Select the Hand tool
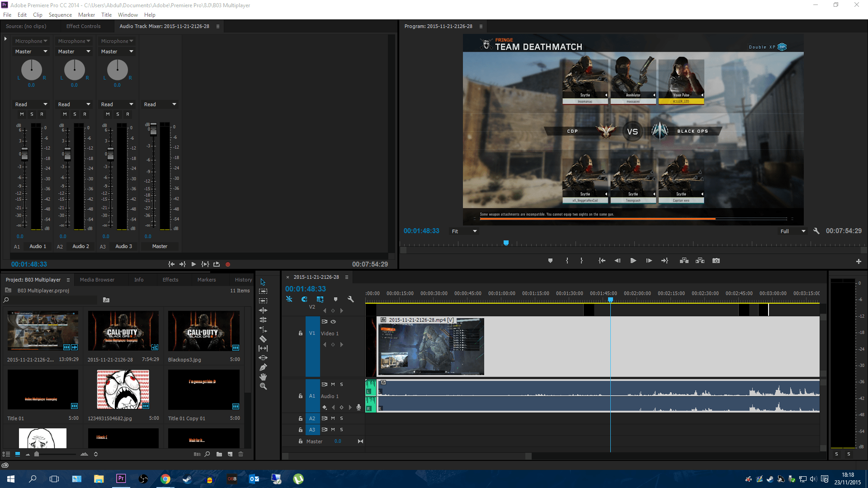868x488 pixels. click(263, 376)
